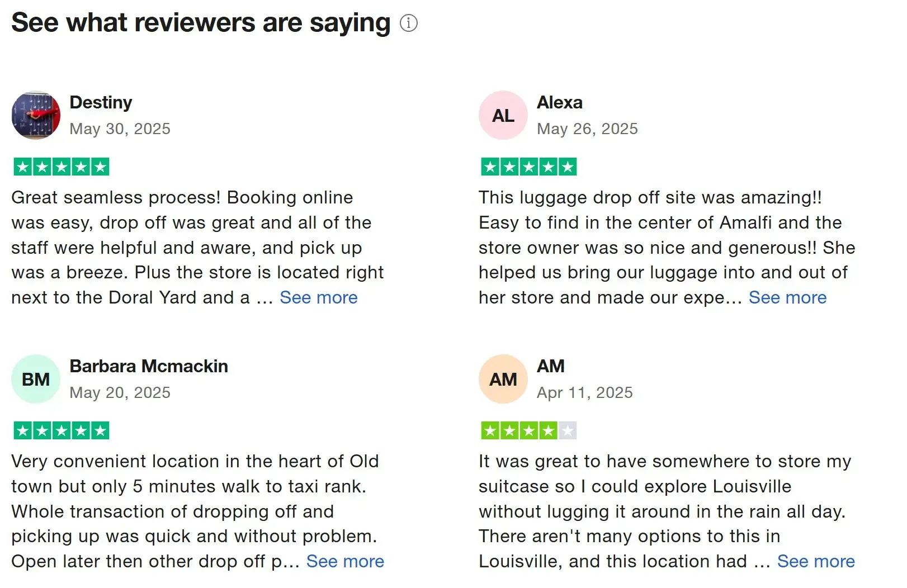Click Barbara Mcmackin's five-star rating
Image resolution: width=907 pixels, height=588 pixels.
click(x=62, y=430)
